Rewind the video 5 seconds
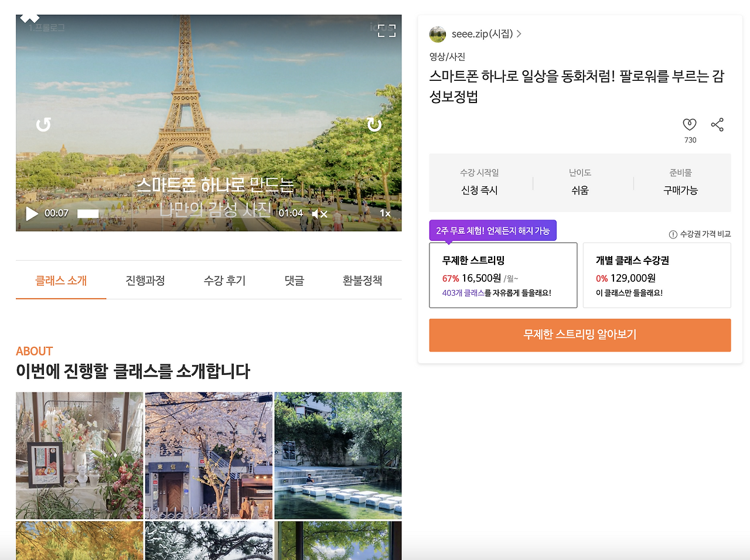 pyautogui.click(x=43, y=124)
